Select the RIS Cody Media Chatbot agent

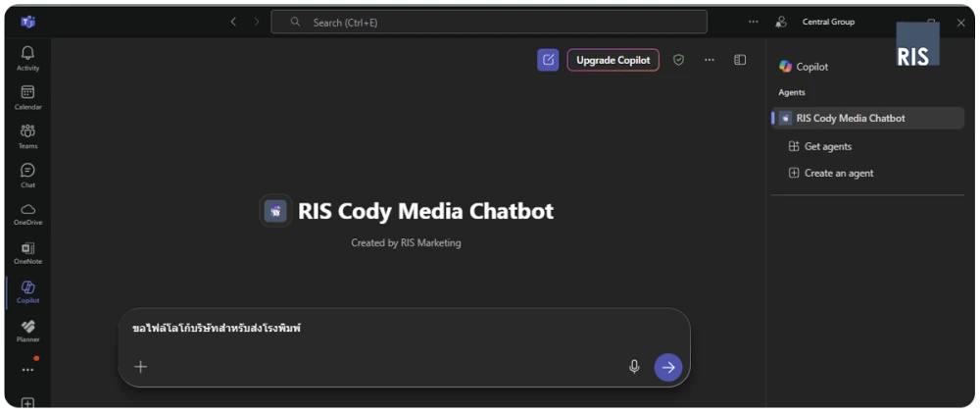click(x=868, y=118)
